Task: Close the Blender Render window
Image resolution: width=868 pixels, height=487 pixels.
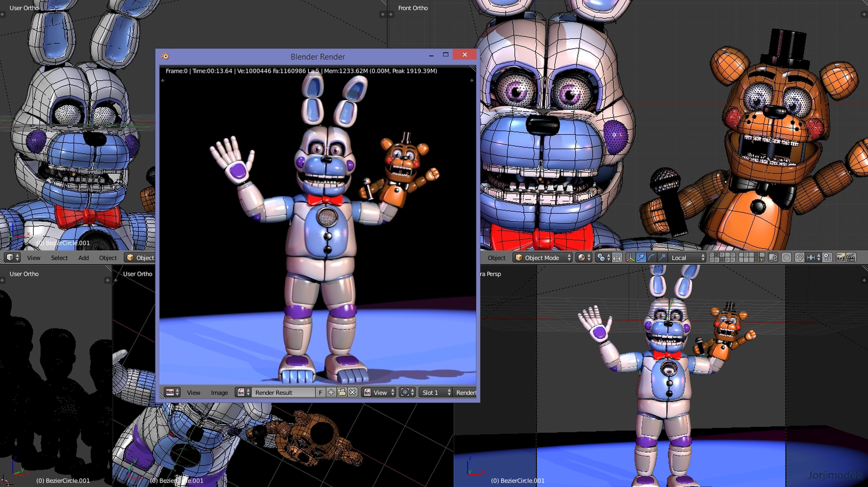Action: (x=464, y=54)
